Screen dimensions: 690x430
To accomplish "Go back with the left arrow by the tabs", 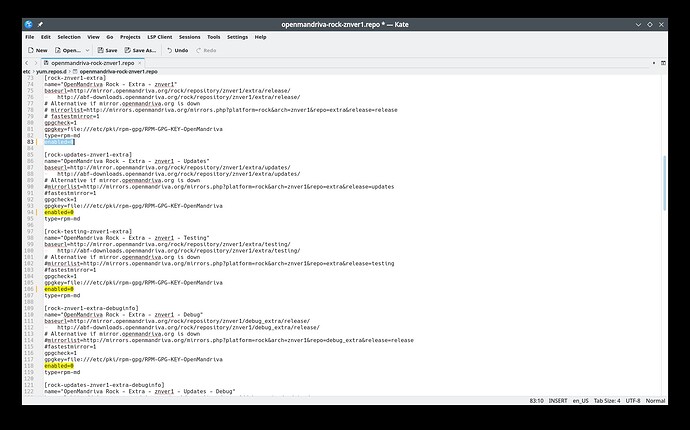I will pyautogui.click(x=27, y=63).
